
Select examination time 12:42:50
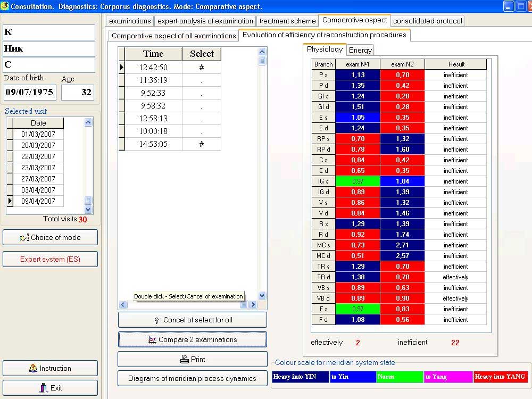coord(153,68)
